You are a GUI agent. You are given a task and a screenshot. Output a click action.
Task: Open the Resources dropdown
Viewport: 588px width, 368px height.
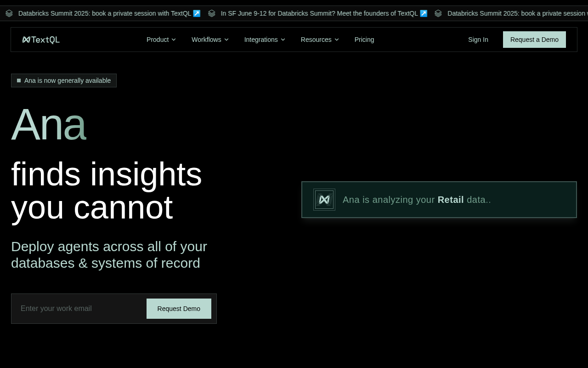320,40
